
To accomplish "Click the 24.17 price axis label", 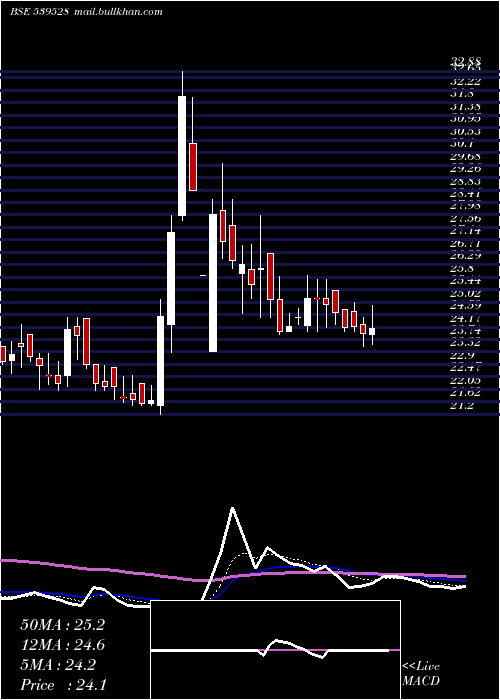I will click(466, 319).
